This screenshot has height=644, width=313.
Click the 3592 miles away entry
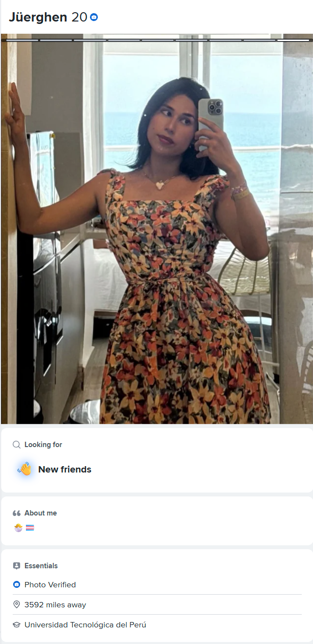pos(55,604)
